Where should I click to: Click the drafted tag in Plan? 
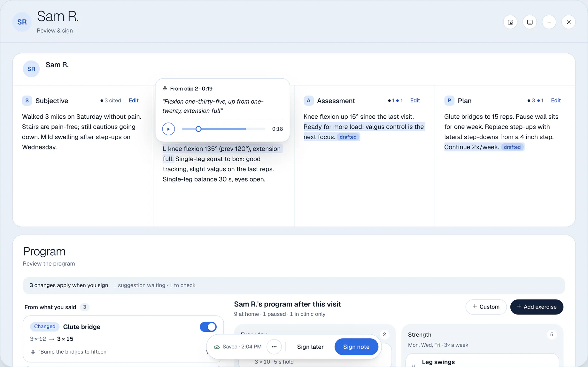pos(512,147)
